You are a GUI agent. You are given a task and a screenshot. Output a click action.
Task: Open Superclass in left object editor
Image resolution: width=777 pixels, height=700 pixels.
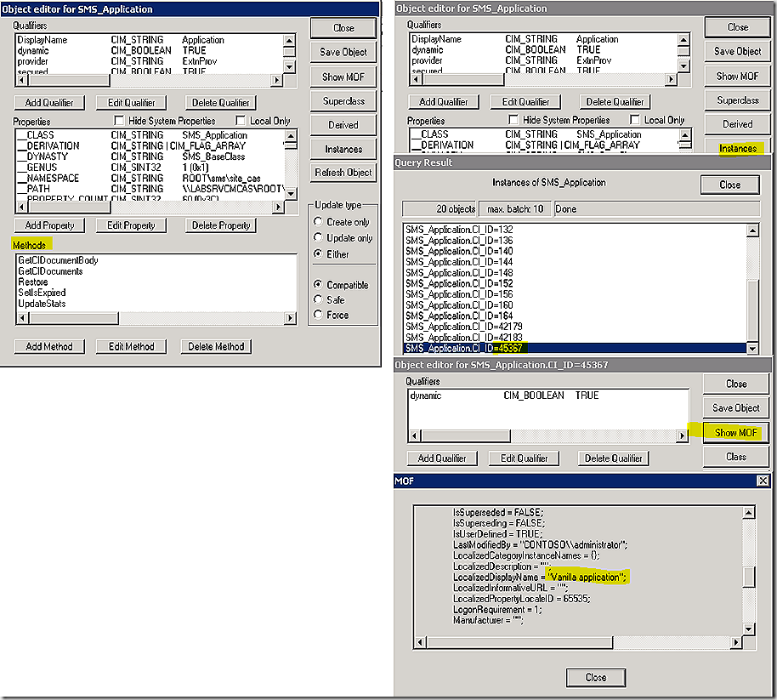343,101
